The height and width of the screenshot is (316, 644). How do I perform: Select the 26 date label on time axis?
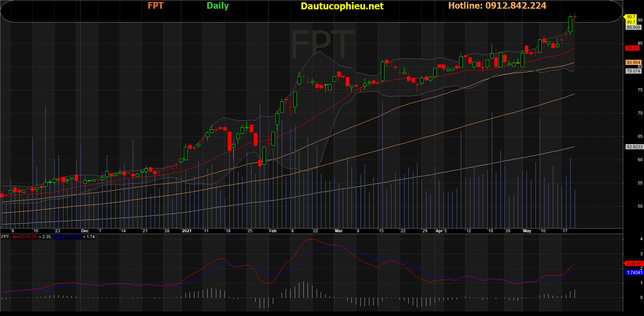[x=508, y=231]
